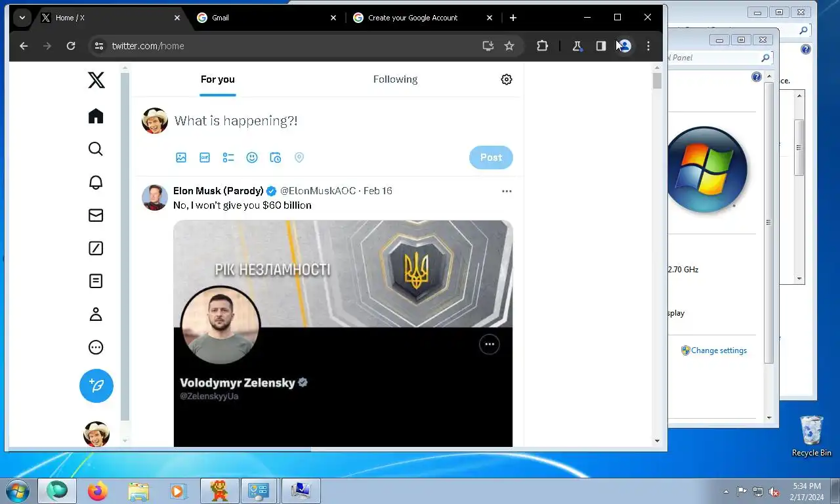Open Action Center flag tray icon
This screenshot has width=840, height=504.
click(742, 492)
